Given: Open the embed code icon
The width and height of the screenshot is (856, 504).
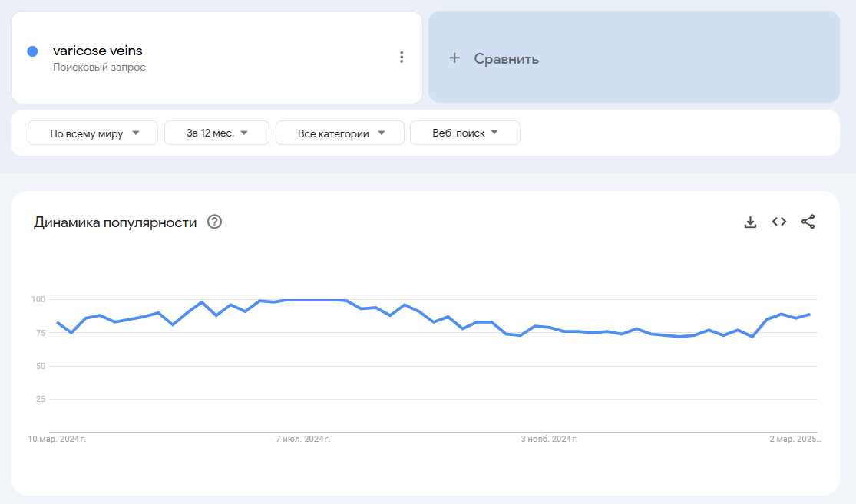Looking at the screenshot, I should (779, 222).
